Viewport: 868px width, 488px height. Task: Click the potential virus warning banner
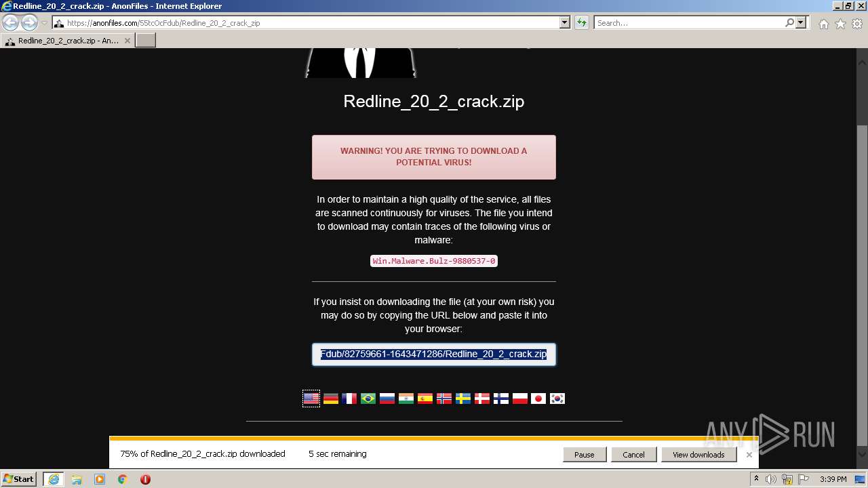(434, 157)
